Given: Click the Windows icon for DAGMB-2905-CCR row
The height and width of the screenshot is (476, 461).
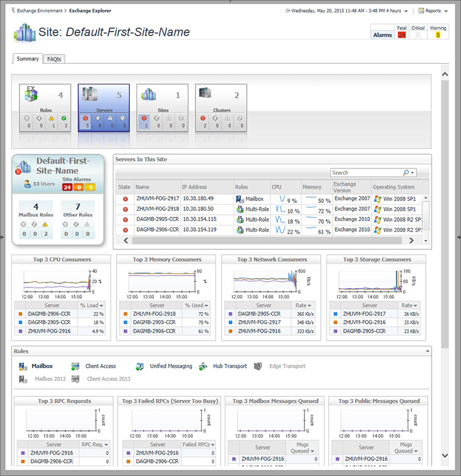Looking at the screenshot, I should click(378, 220).
